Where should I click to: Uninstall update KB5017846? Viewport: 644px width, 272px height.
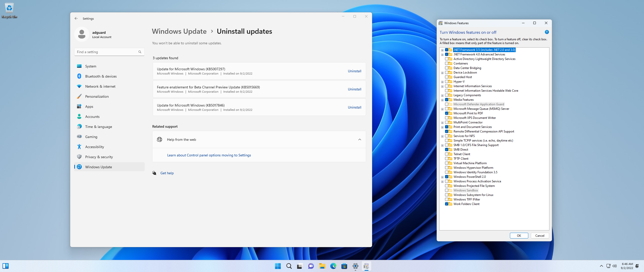[354, 107]
